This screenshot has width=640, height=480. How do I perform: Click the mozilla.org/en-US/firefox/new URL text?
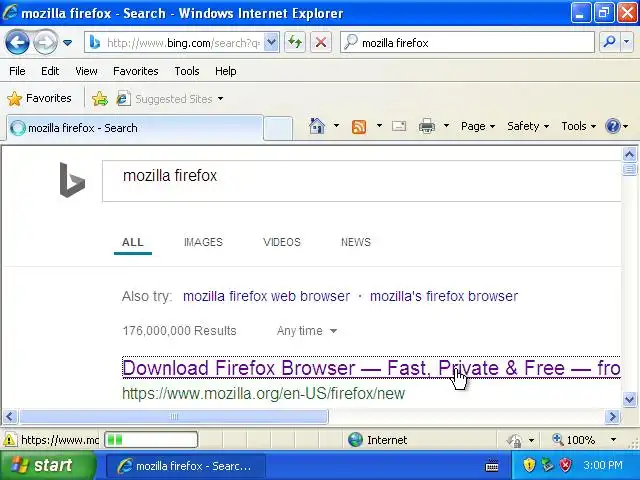click(264, 393)
